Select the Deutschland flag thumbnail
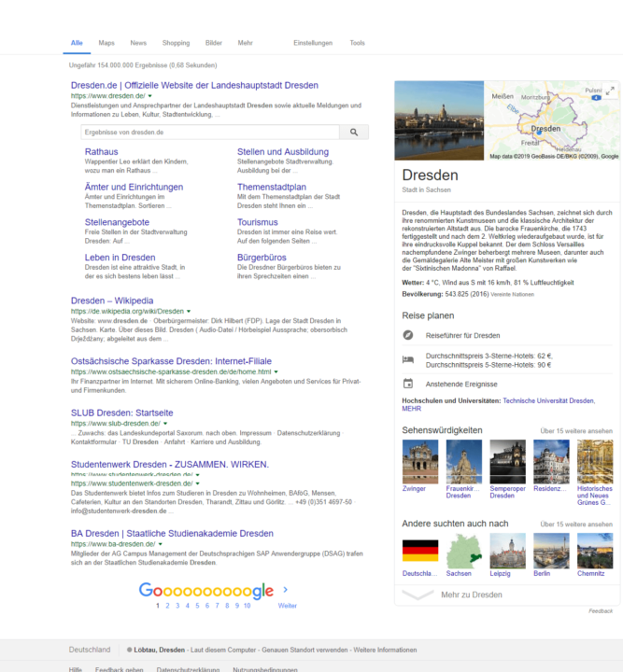The width and height of the screenshot is (623, 672). coord(420,551)
